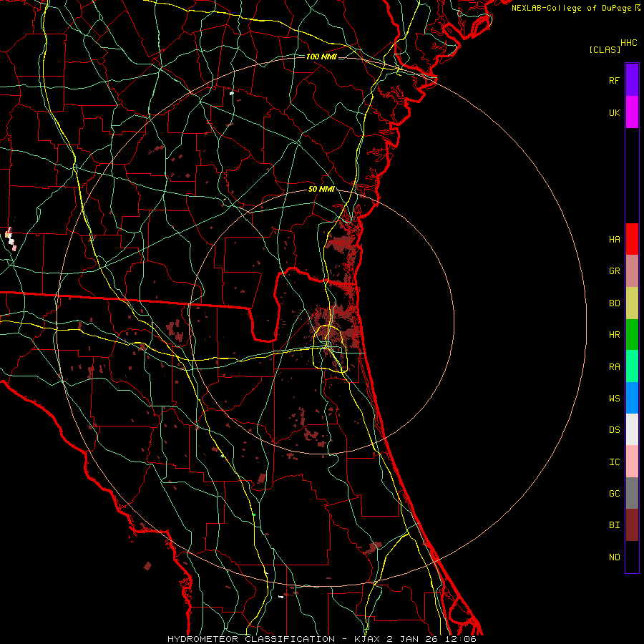The image size is (644, 644).
Task: Click the WS blue legend swatch
Action: 632,398
